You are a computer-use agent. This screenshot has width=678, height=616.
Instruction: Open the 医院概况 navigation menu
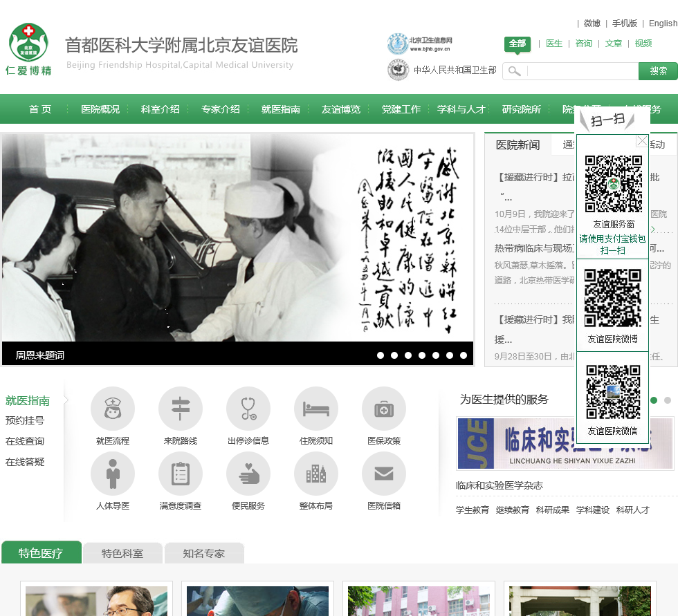coord(100,109)
